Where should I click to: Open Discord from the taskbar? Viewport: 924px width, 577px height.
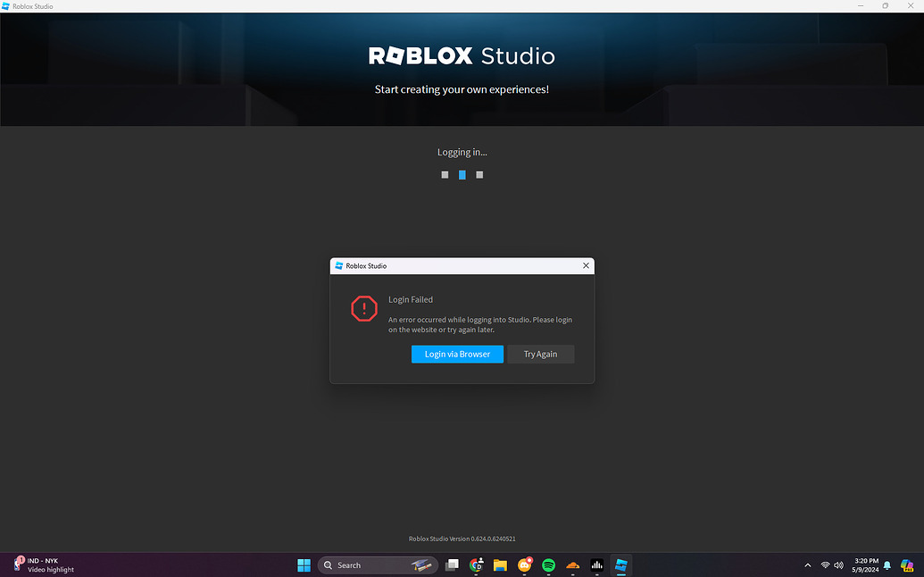(x=524, y=564)
